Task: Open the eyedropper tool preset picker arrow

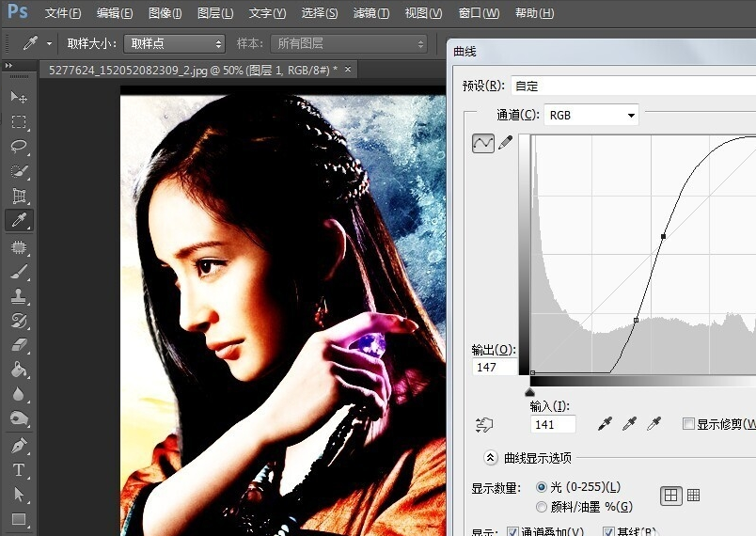Action: tap(49, 44)
